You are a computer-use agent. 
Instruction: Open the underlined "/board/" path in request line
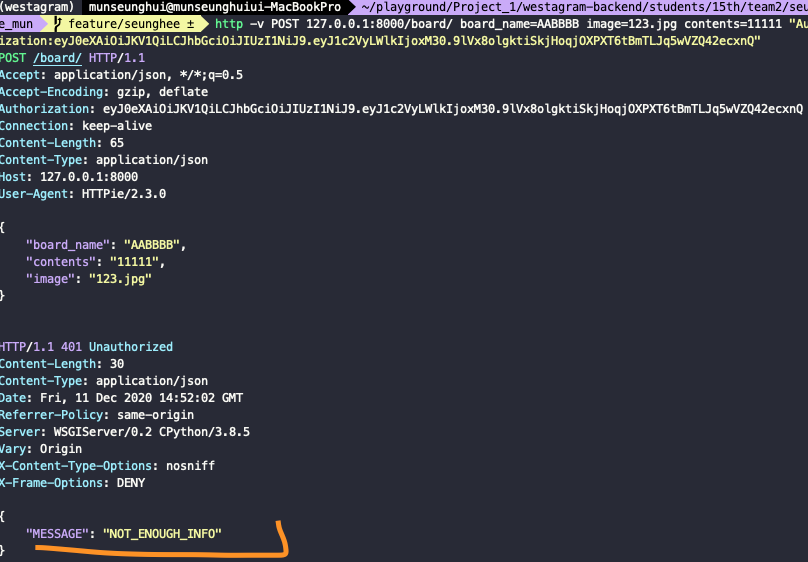57,58
